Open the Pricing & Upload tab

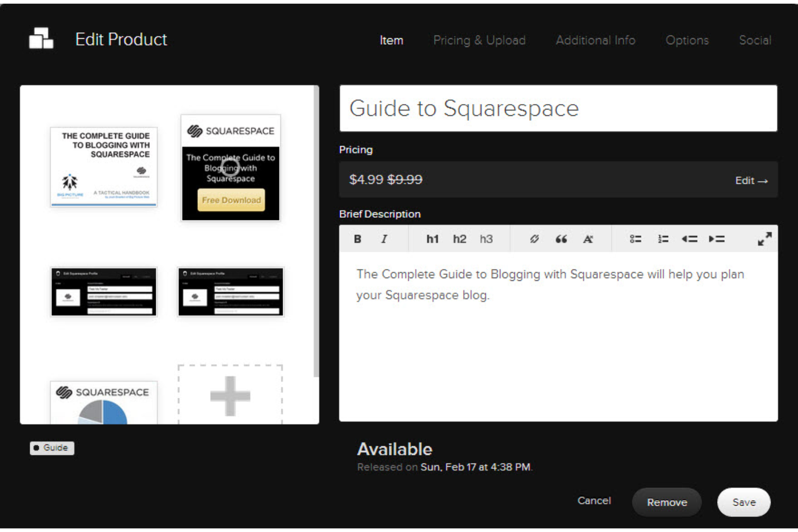(x=479, y=40)
